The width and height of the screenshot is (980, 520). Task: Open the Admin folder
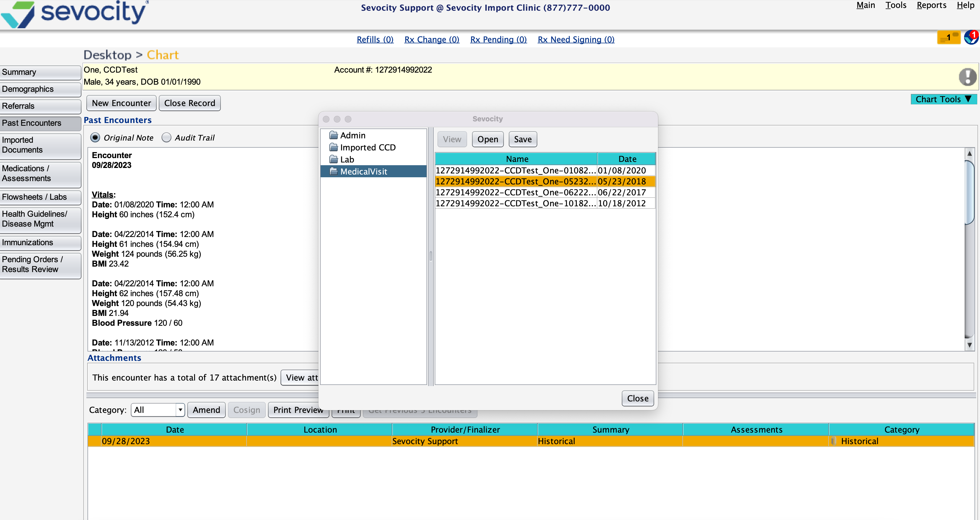coord(352,135)
